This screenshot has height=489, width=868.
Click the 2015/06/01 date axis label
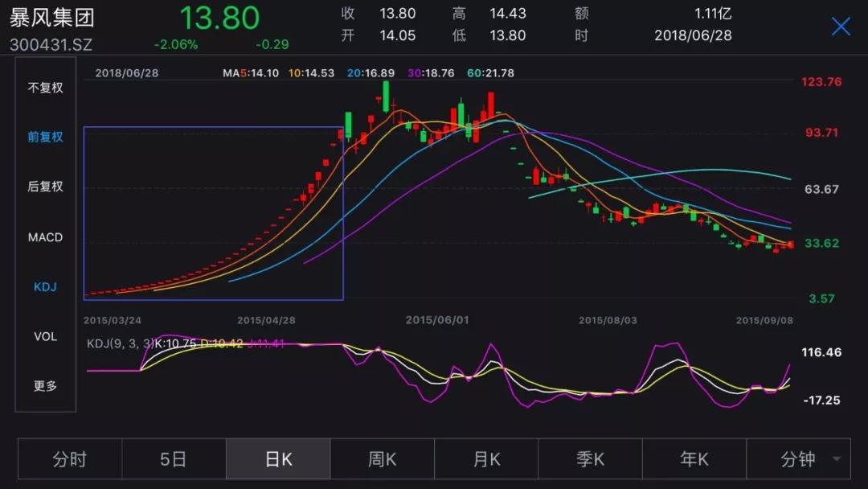pyautogui.click(x=437, y=321)
